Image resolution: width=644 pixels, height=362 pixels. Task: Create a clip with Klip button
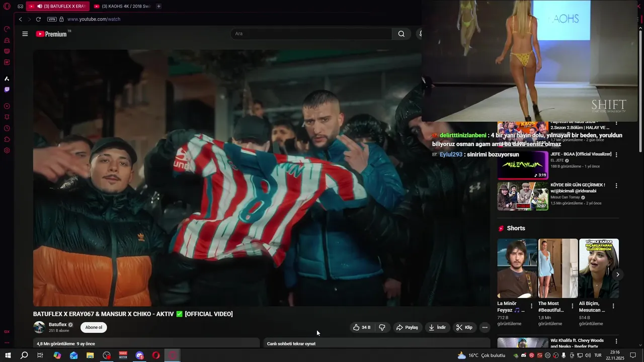(464, 327)
